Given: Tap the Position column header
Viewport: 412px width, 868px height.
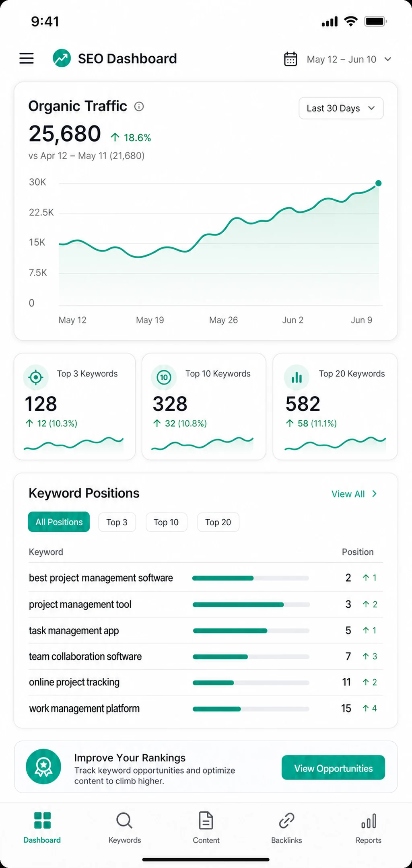Looking at the screenshot, I should (x=358, y=552).
